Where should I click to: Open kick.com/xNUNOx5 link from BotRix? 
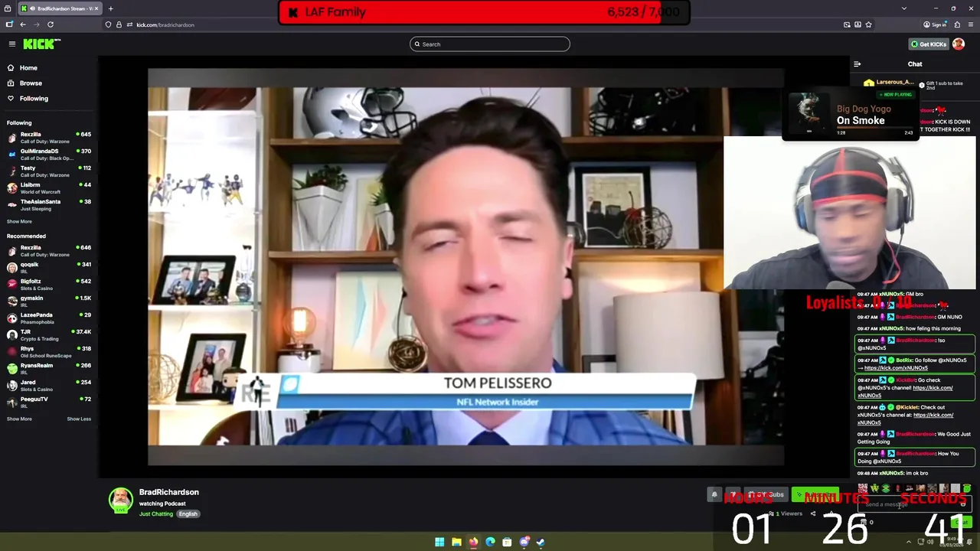pyautogui.click(x=896, y=368)
